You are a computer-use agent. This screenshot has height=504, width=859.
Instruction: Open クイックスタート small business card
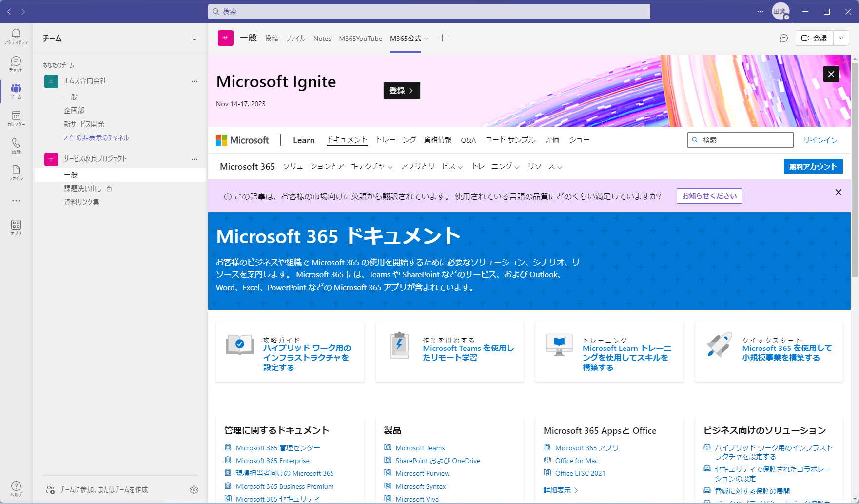pyautogui.click(x=769, y=351)
